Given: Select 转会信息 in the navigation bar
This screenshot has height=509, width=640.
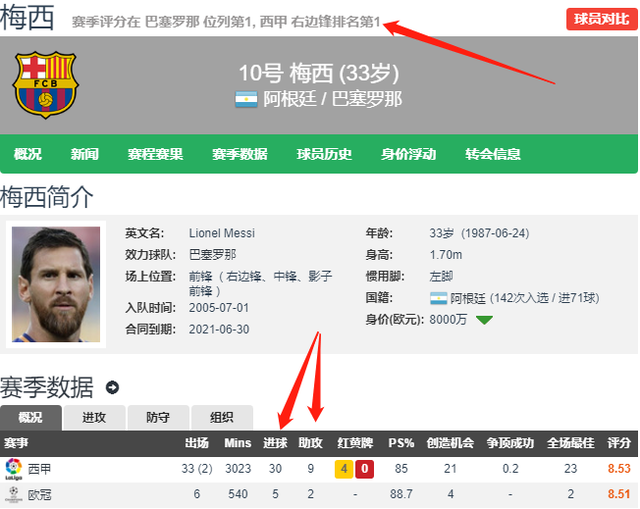Looking at the screenshot, I should tap(493, 154).
